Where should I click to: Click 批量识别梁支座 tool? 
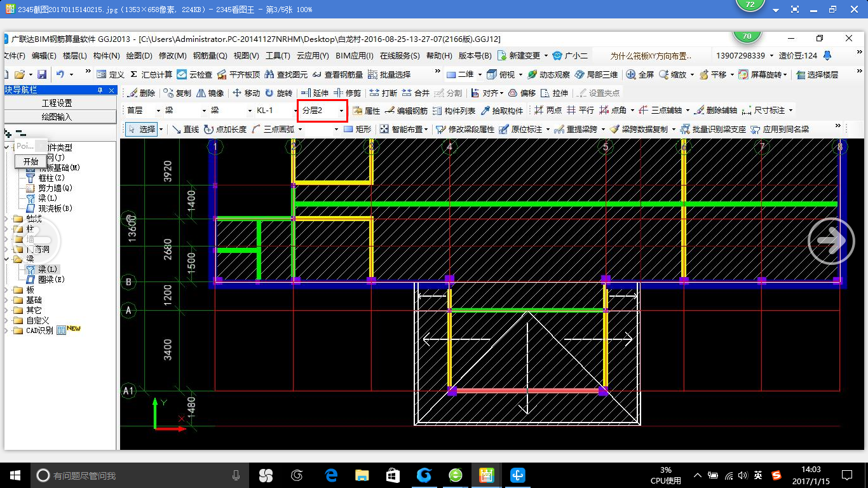[x=712, y=129]
